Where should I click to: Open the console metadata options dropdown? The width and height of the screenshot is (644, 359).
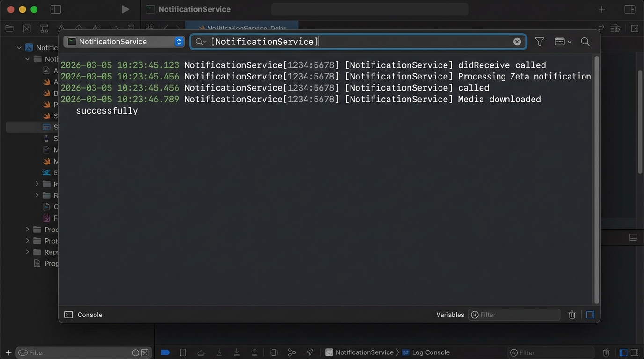(x=562, y=42)
